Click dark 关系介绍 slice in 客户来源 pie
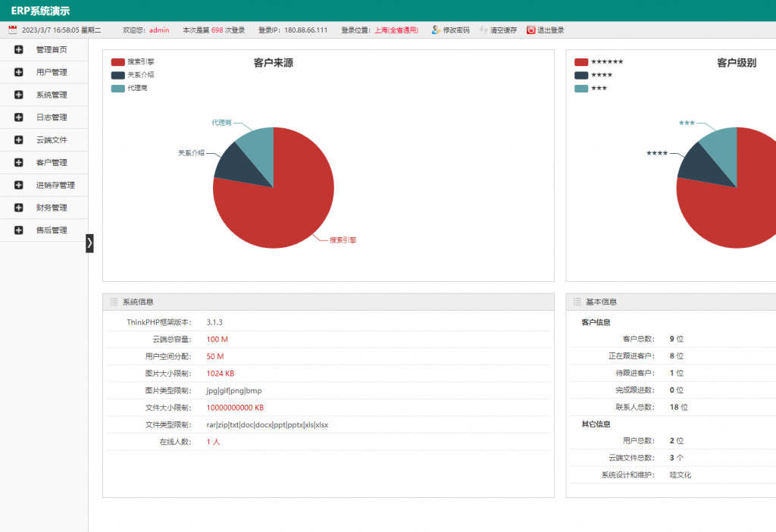 pyautogui.click(x=241, y=166)
